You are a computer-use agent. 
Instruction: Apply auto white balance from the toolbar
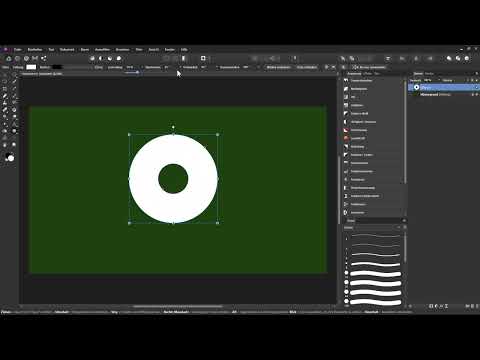pos(119,58)
